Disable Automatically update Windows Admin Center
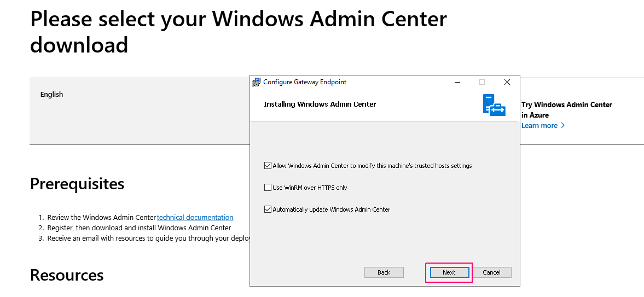The image size is (644, 297). coord(268,209)
